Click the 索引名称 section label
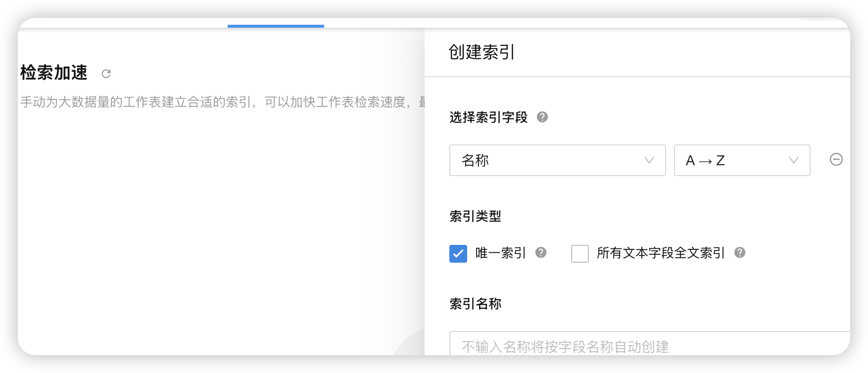 tap(476, 304)
